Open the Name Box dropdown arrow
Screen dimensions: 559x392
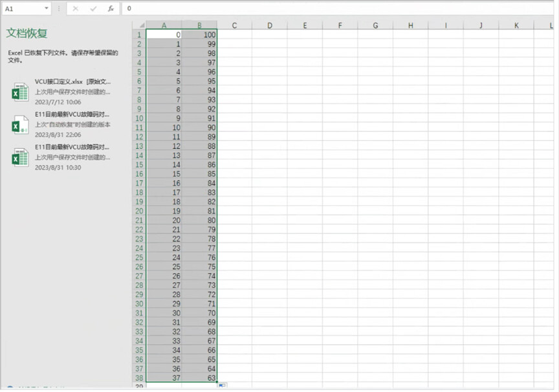47,8
